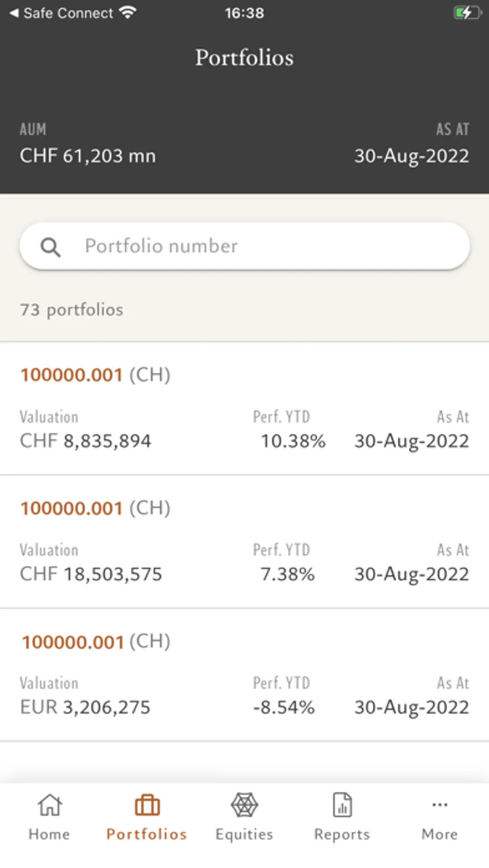Open portfolio valued EUR 3,206,275

[244, 675]
